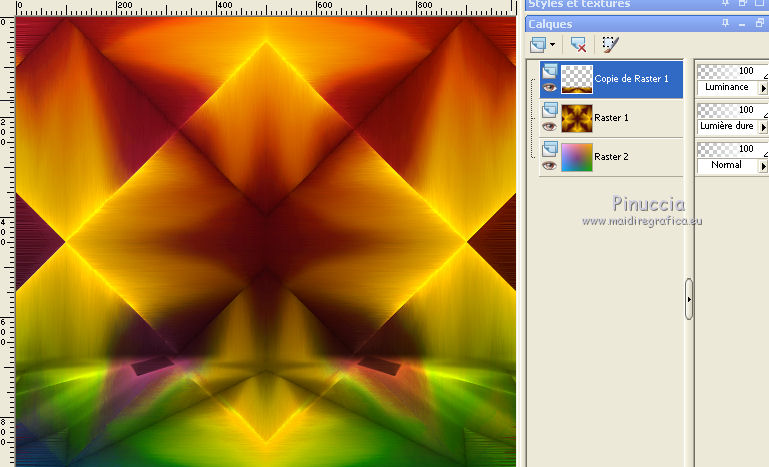Click arrow beside Normal blend mode
This screenshot has width=769, height=467.
click(763, 166)
